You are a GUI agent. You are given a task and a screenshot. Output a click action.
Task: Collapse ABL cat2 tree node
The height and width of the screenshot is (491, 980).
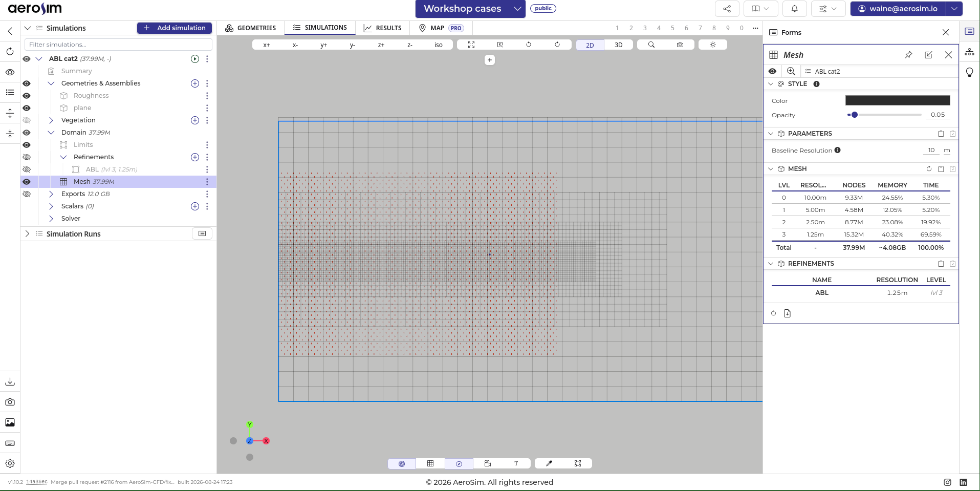click(39, 59)
